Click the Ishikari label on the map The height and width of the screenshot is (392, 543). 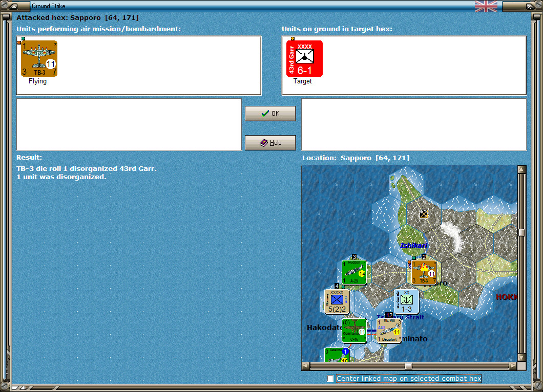coord(413,246)
